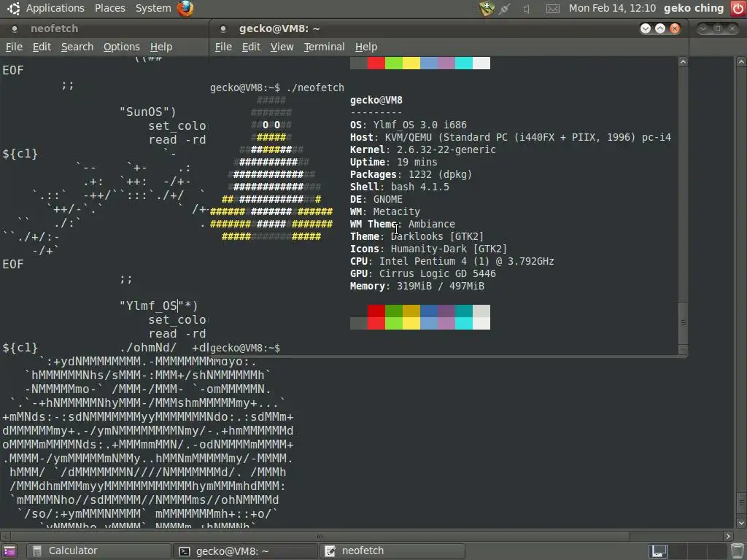
Task: Click the 'WM: Metacity' line
Action: 385,211
